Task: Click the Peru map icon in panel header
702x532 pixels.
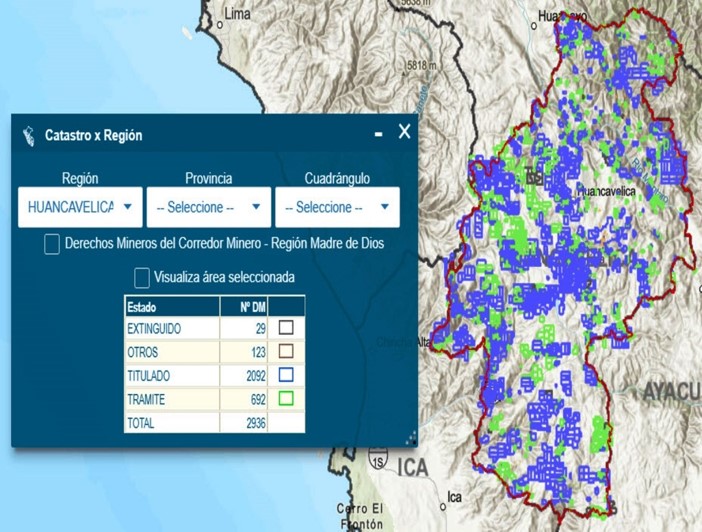Action: [x=28, y=135]
